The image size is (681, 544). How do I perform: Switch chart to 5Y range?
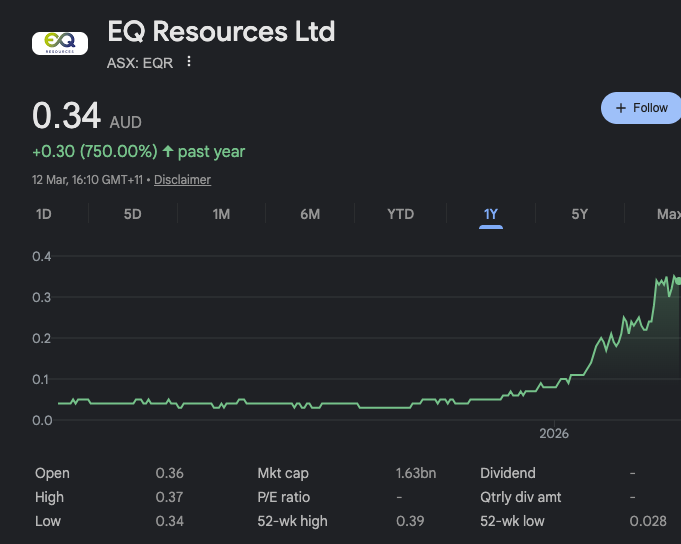(x=579, y=214)
